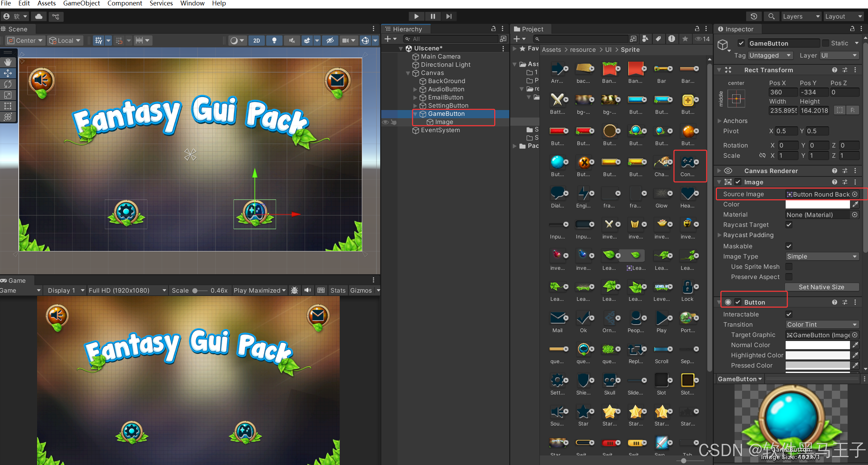Open Undo History icon in toolbar
The height and width of the screenshot is (465, 868).
pyautogui.click(x=754, y=16)
